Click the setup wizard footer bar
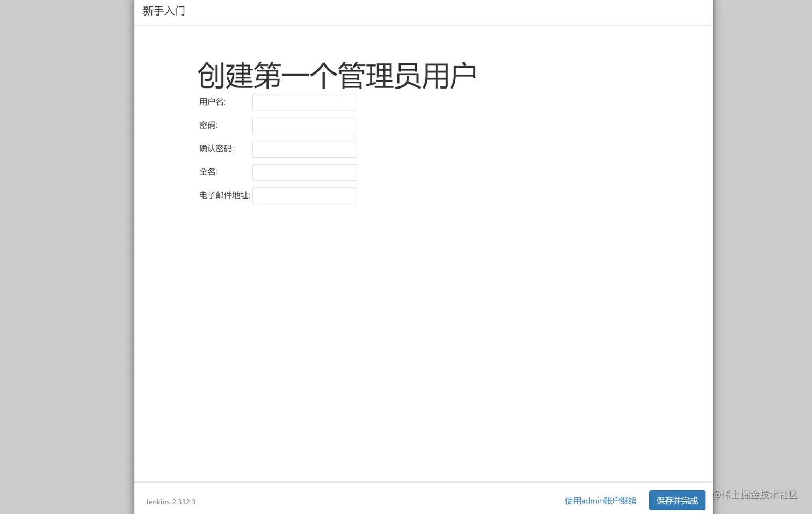Image resolution: width=812 pixels, height=514 pixels. 376,501
